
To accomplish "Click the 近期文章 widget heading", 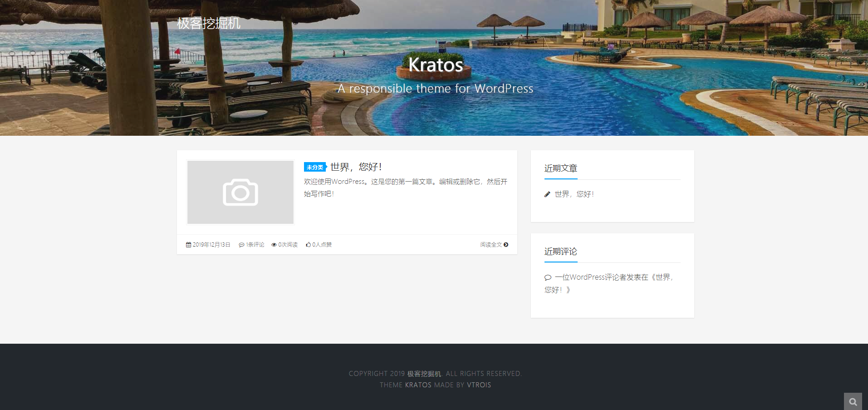I will pos(561,168).
